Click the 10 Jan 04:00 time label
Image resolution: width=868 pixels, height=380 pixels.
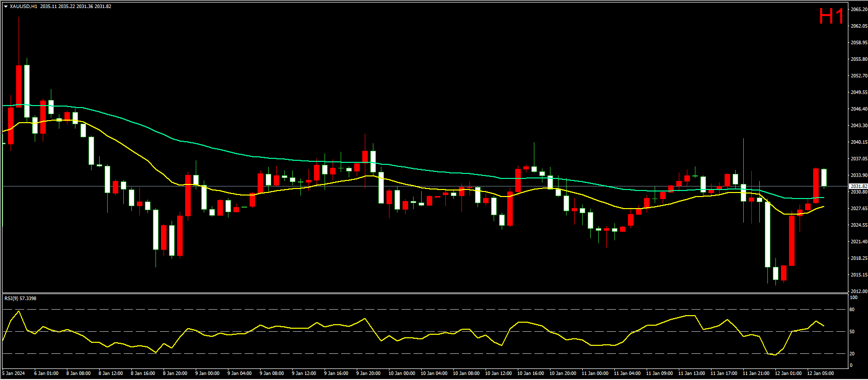click(x=434, y=373)
